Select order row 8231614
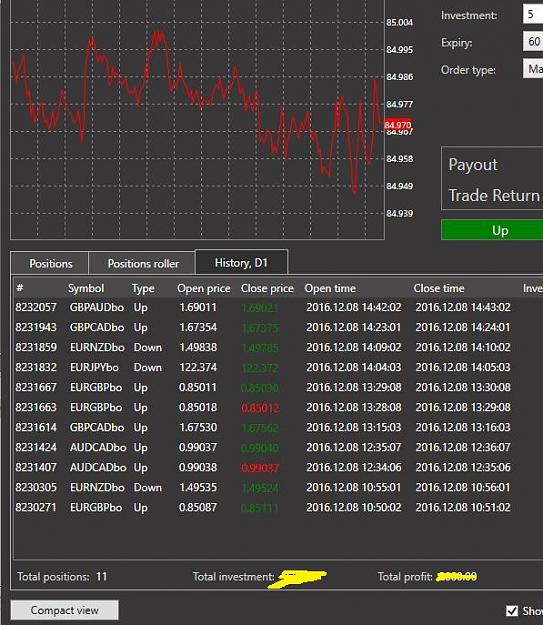 (278, 427)
